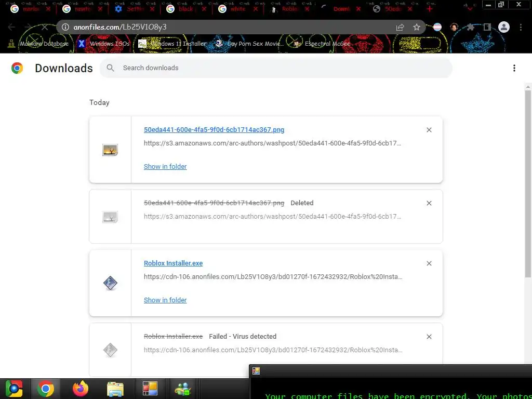Image resolution: width=532 pixels, height=399 pixels.
Task: Click Show in folder for Roblox Installer.exe
Action: (x=165, y=300)
